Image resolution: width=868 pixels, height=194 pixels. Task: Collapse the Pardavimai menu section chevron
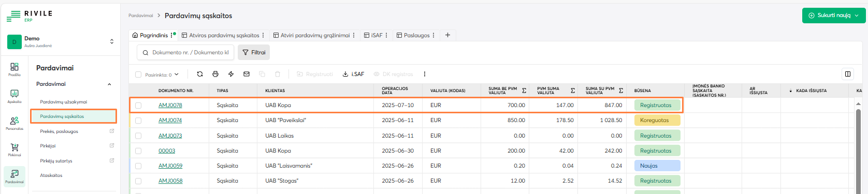coord(109,84)
